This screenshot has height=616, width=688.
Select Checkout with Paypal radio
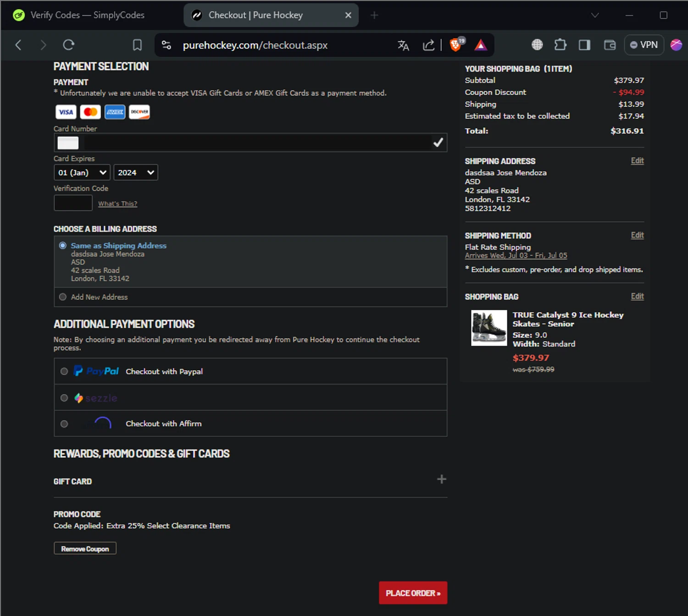pos(64,371)
